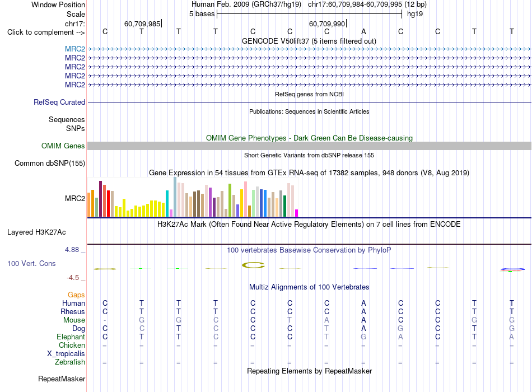Click the lone G base in the Elephant row
The width and height of the screenshot is (532, 392).
(x=363, y=337)
